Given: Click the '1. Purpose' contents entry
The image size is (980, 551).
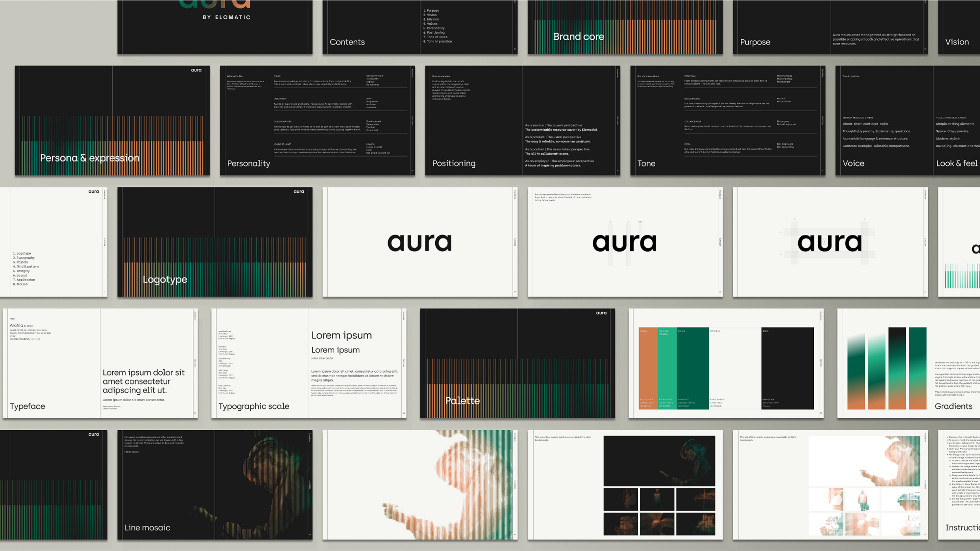Looking at the screenshot, I should [x=431, y=11].
